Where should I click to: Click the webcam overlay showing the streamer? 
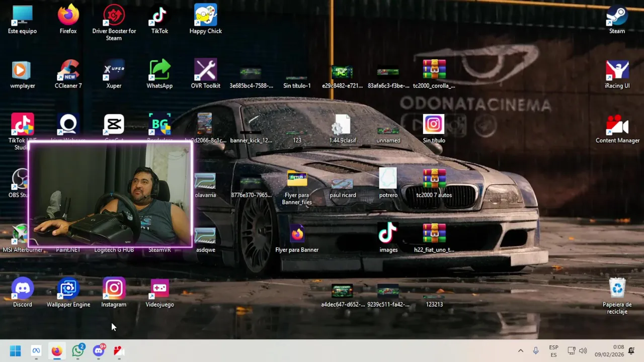point(110,195)
